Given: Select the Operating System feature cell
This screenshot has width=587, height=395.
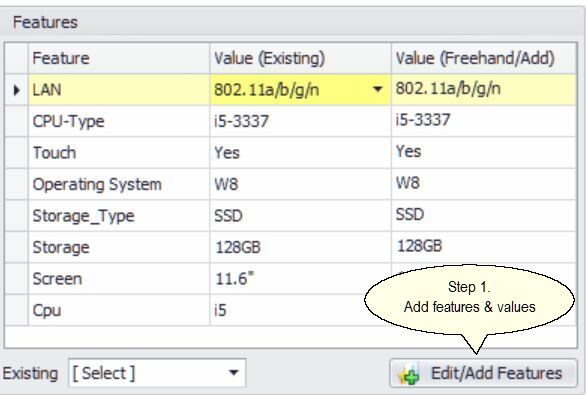Looking at the screenshot, I should [x=119, y=184].
